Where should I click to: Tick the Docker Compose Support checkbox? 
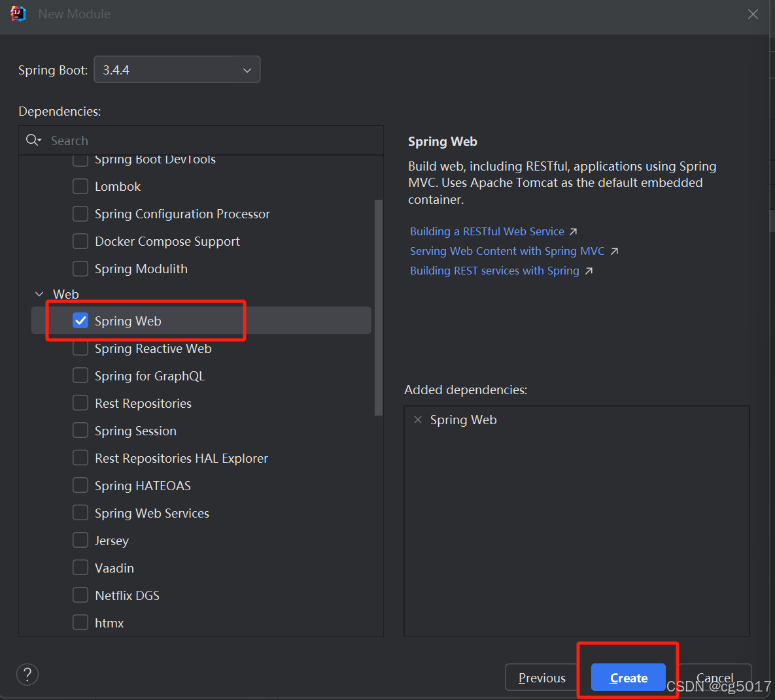pos(80,241)
